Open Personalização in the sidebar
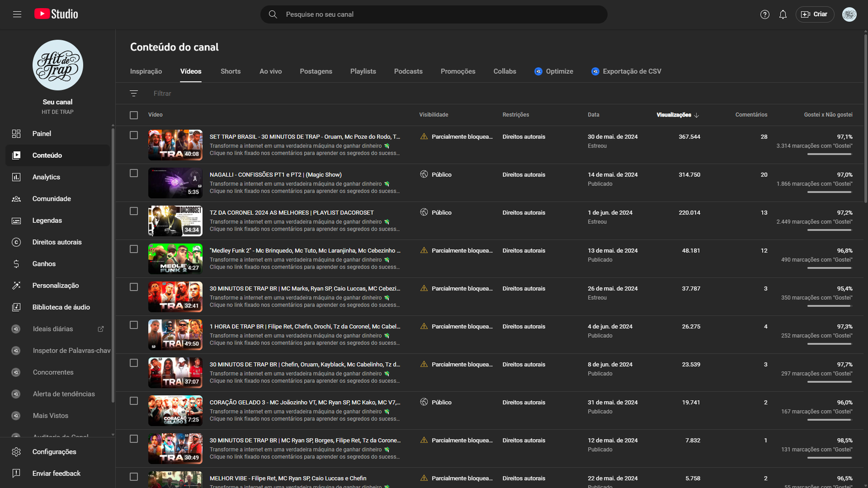 point(55,286)
